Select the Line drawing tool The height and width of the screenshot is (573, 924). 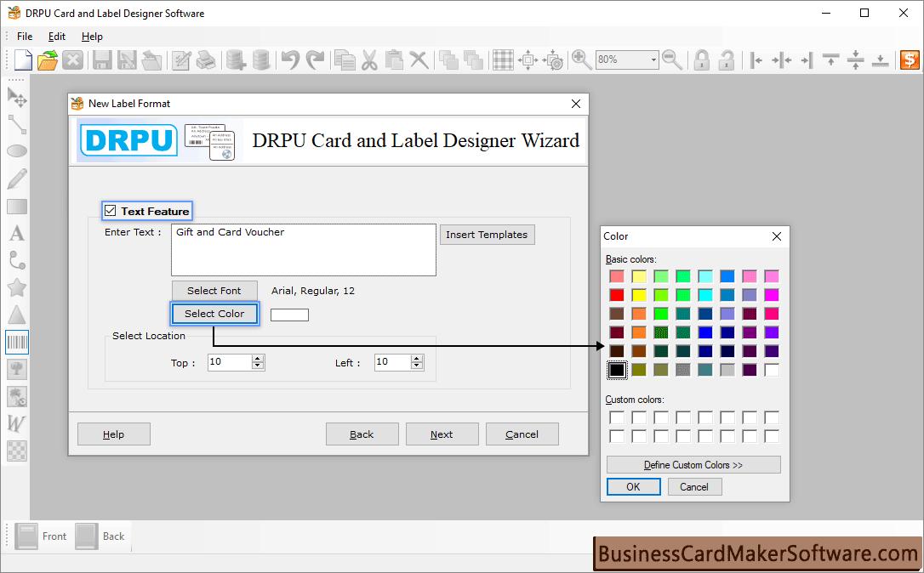(x=17, y=124)
